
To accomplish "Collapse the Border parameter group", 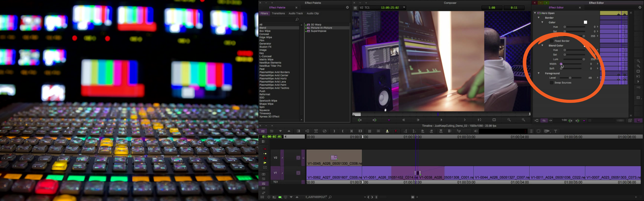I will point(539,18).
